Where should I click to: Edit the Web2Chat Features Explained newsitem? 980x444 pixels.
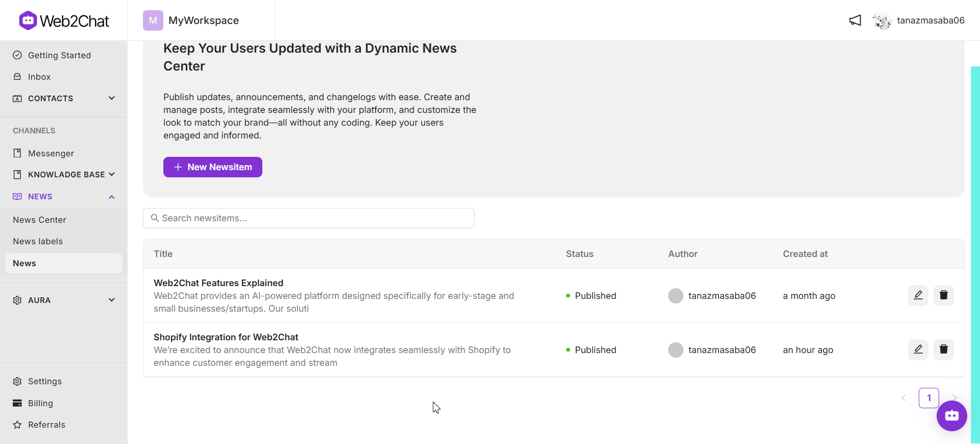(918, 295)
